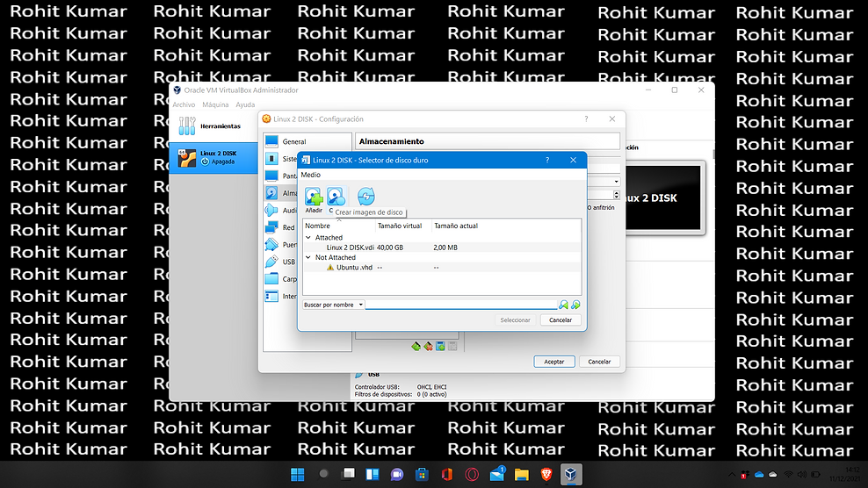Click the General settings icon
Screen dimensions: 868x488
click(271, 141)
